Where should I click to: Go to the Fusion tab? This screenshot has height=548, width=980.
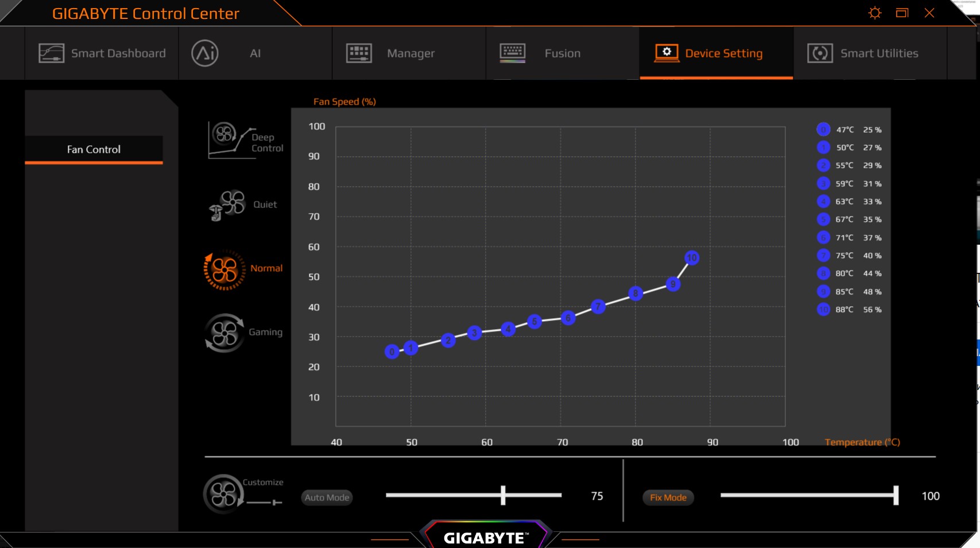click(563, 53)
